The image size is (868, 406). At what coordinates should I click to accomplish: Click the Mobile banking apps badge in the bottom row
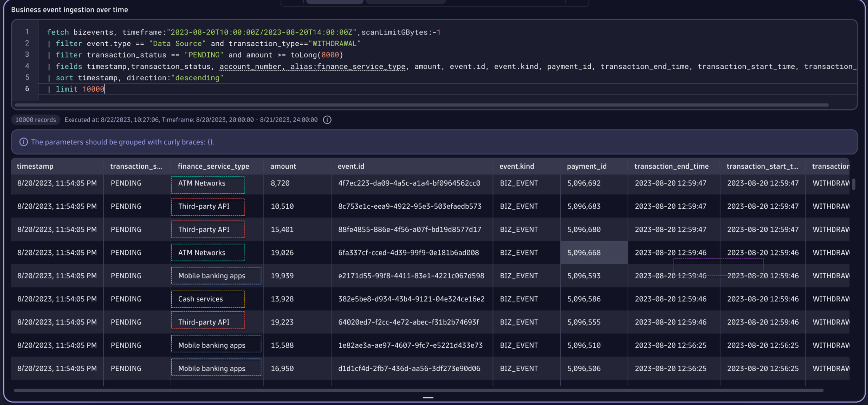pyautogui.click(x=216, y=368)
